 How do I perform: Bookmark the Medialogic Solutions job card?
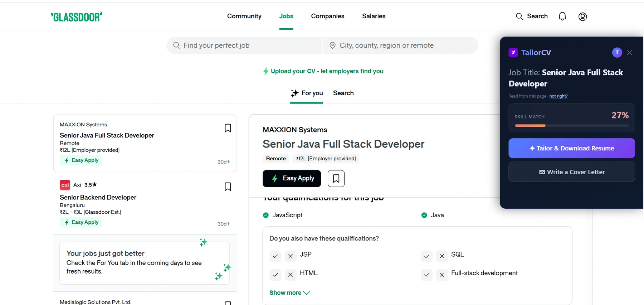click(x=228, y=303)
